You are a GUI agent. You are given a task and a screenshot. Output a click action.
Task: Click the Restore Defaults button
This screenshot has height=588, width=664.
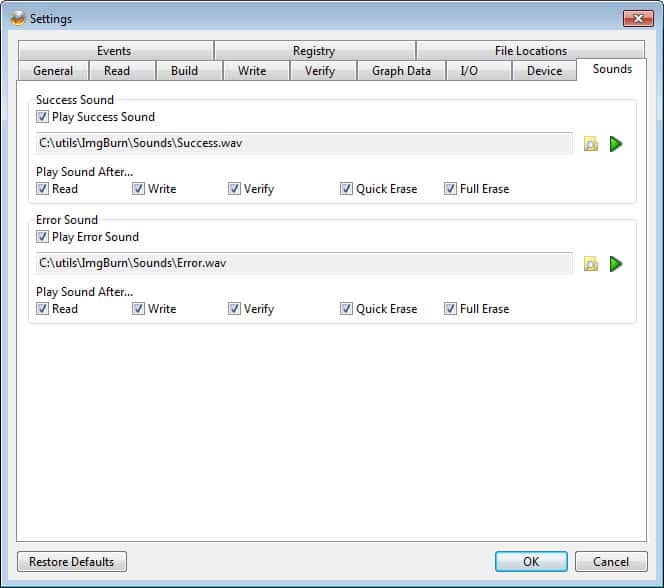[72, 562]
